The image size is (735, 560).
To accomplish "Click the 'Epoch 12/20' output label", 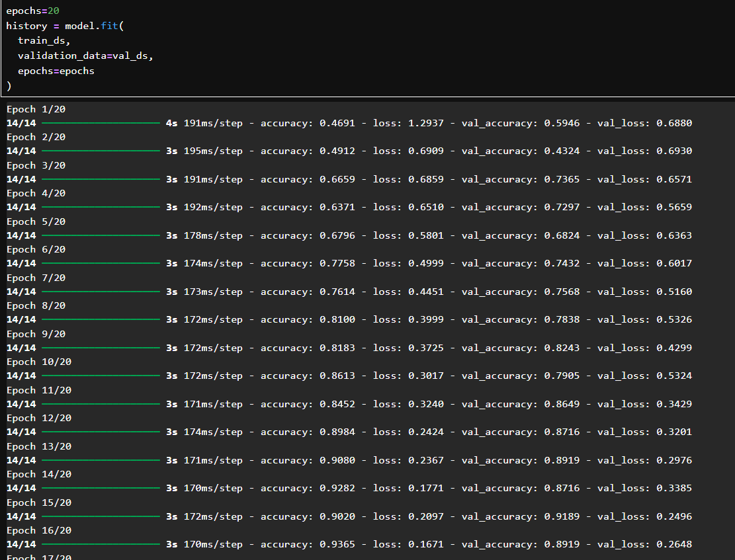I will (x=39, y=418).
